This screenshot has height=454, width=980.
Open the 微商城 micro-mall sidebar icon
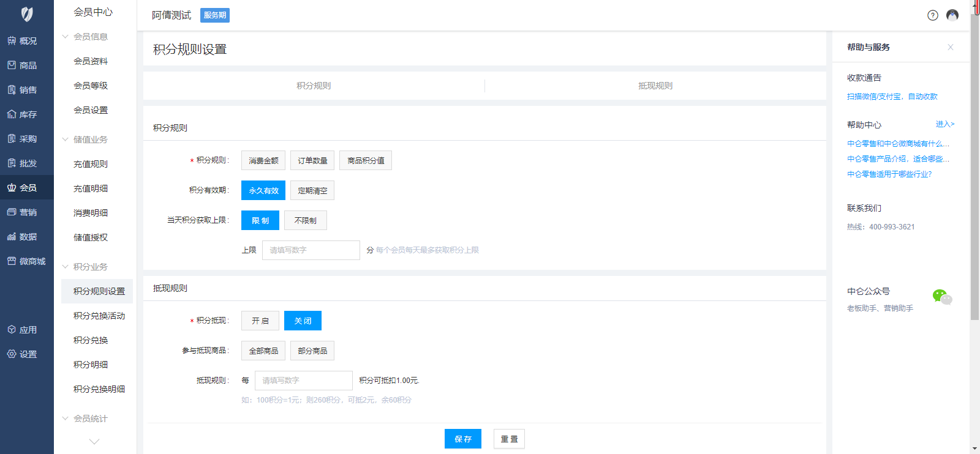pyautogui.click(x=12, y=261)
